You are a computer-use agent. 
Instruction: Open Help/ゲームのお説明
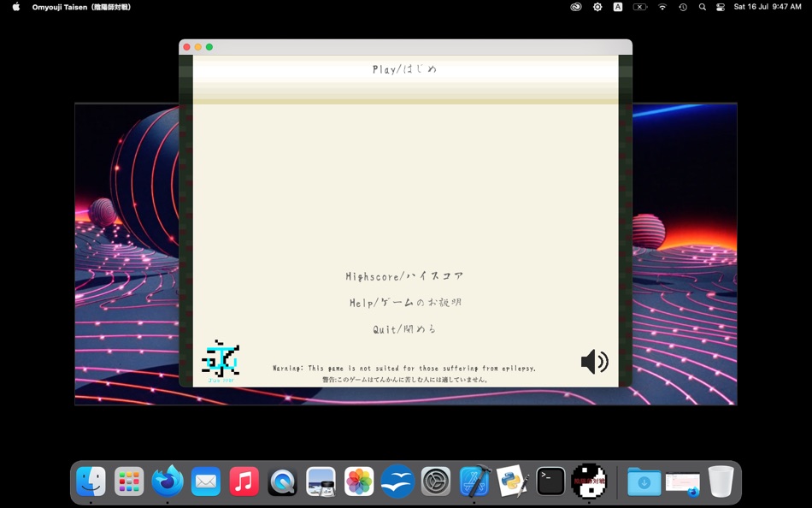coord(405,303)
